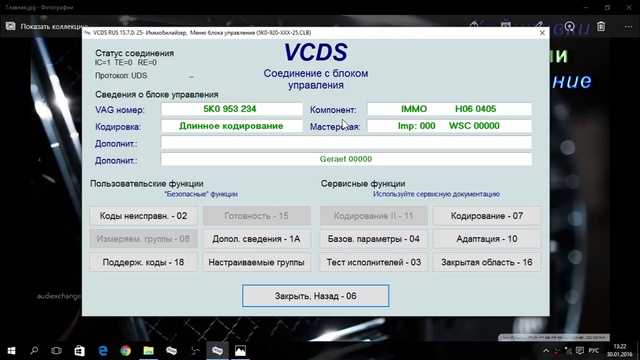Click the Протокол: UDS text
The image size is (640, 360).
point(121,76)
